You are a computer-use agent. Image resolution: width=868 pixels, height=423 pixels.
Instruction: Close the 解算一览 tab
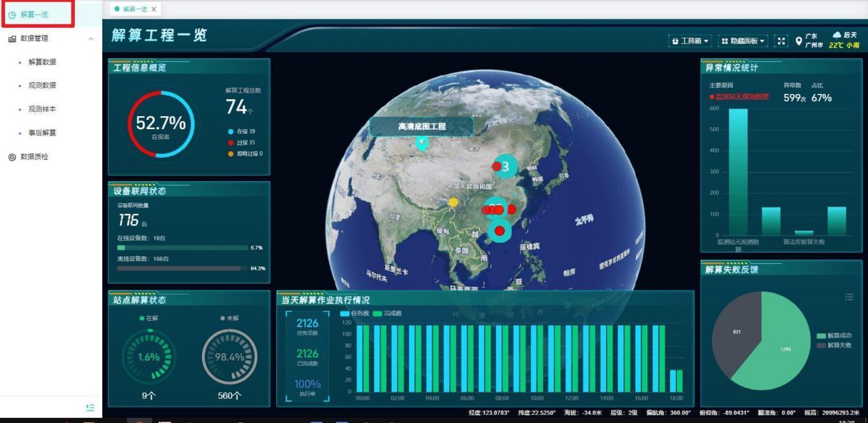tap(154, 9)
